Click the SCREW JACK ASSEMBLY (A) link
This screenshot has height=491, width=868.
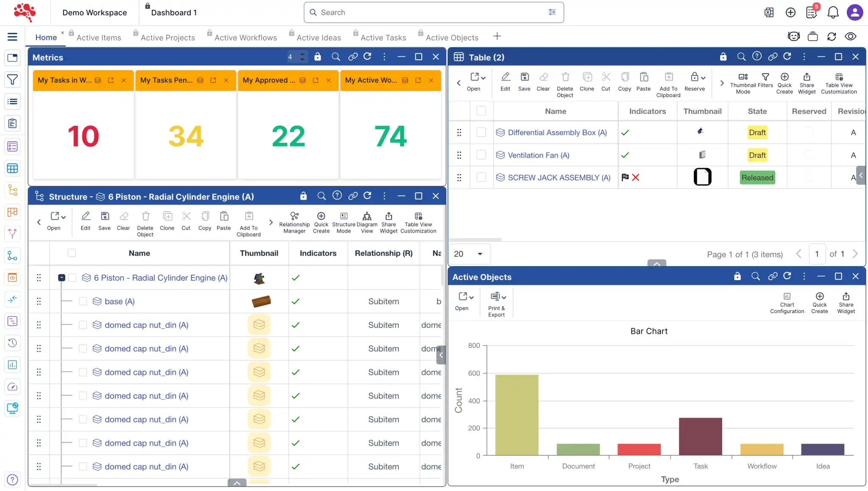pyautogui.click(x=559, y=178)
